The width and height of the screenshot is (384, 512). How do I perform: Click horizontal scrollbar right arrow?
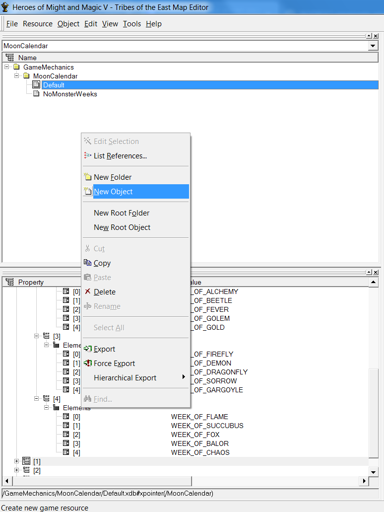[x=364, y=481]
